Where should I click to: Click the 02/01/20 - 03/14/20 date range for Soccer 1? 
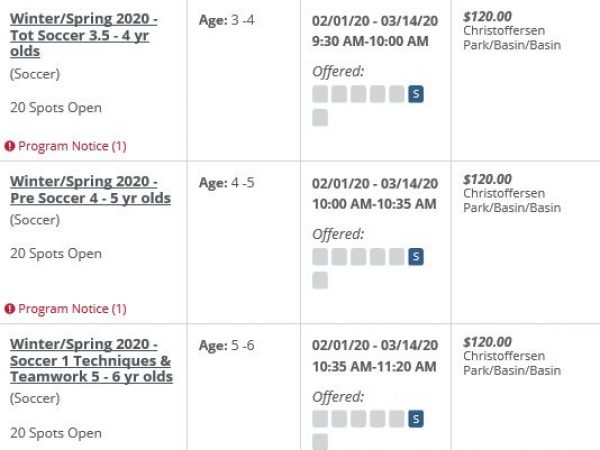375,345
